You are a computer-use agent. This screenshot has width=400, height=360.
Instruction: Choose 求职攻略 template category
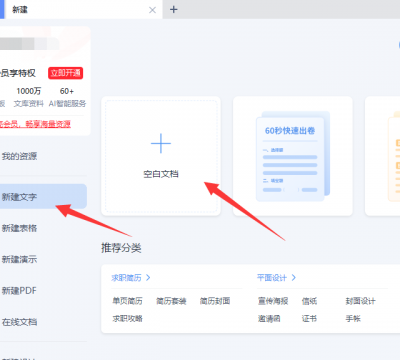point(127,319)
